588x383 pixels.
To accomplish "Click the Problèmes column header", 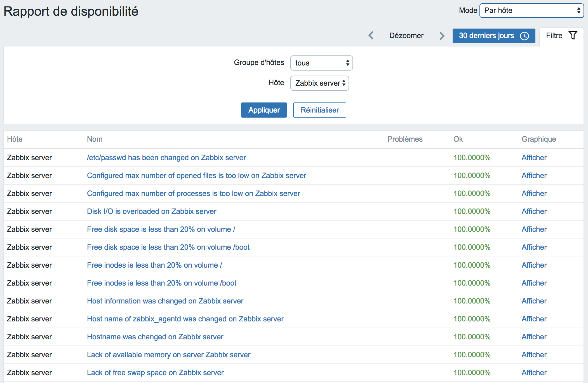I will coord(405,139).
